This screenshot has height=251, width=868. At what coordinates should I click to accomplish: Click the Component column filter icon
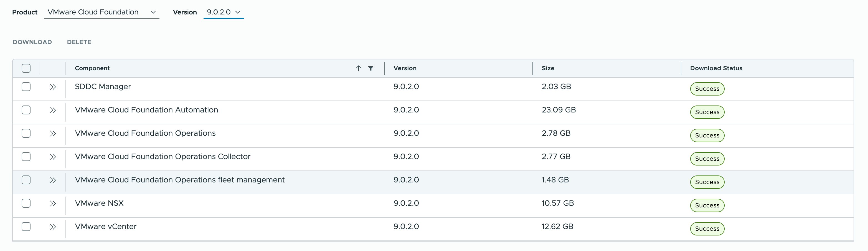[x=371, y=69]
